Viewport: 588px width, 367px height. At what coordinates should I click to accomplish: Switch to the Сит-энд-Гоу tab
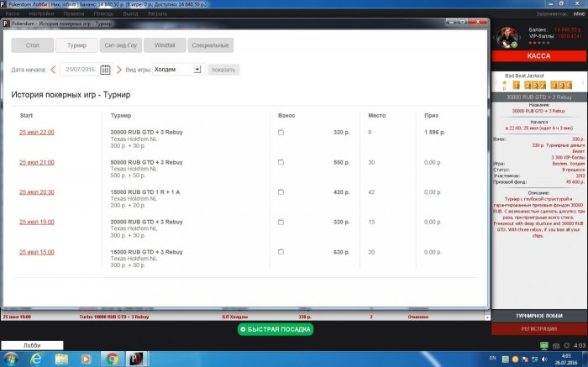coord(120,45)
